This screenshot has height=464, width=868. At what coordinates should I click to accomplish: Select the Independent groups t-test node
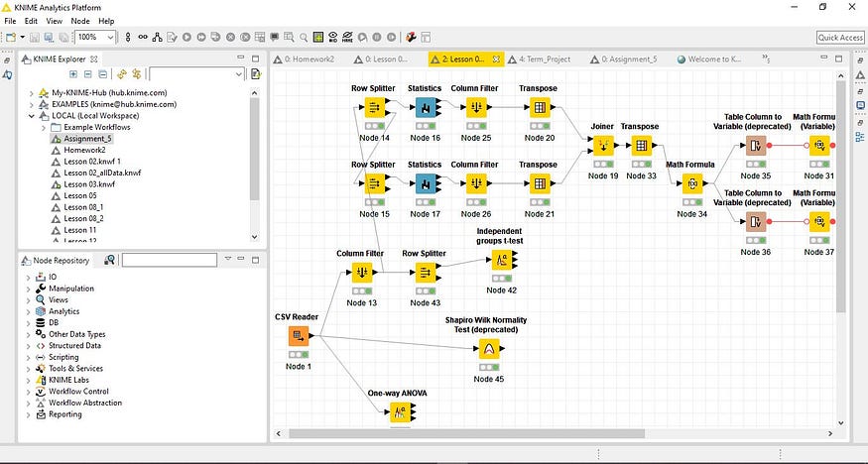click(x=502, y=260)
